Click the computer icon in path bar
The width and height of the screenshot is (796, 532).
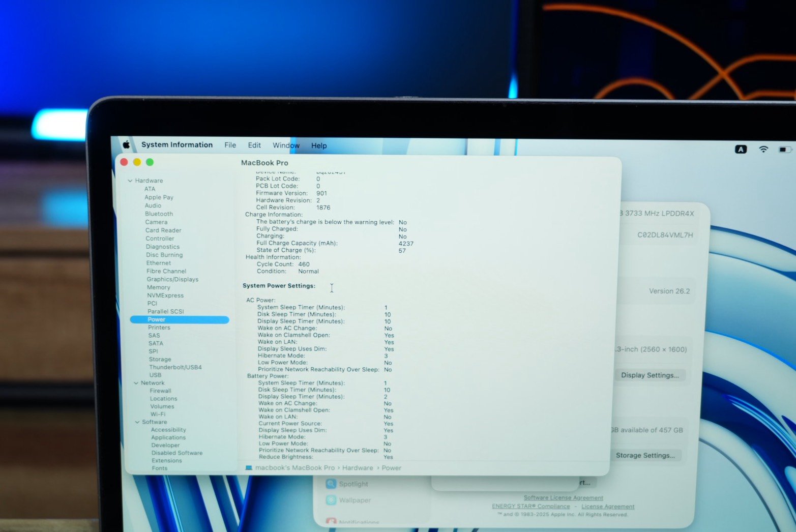(x=249, y=468)
